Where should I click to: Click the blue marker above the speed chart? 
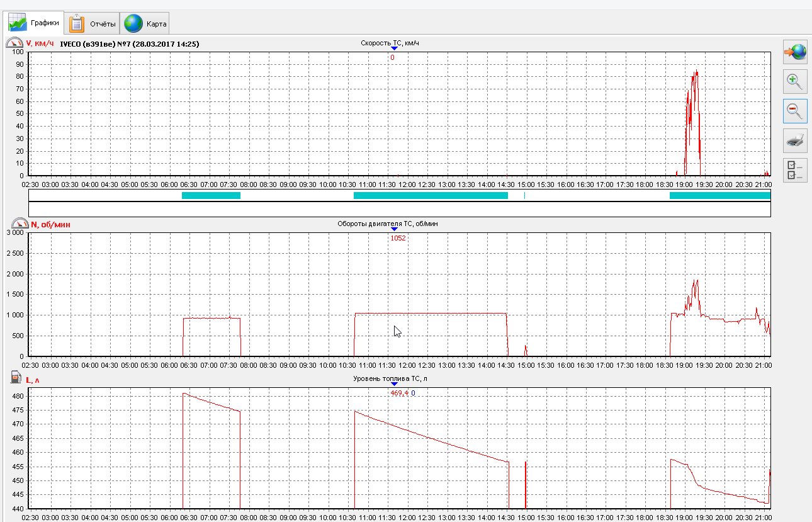click(394, 49)
